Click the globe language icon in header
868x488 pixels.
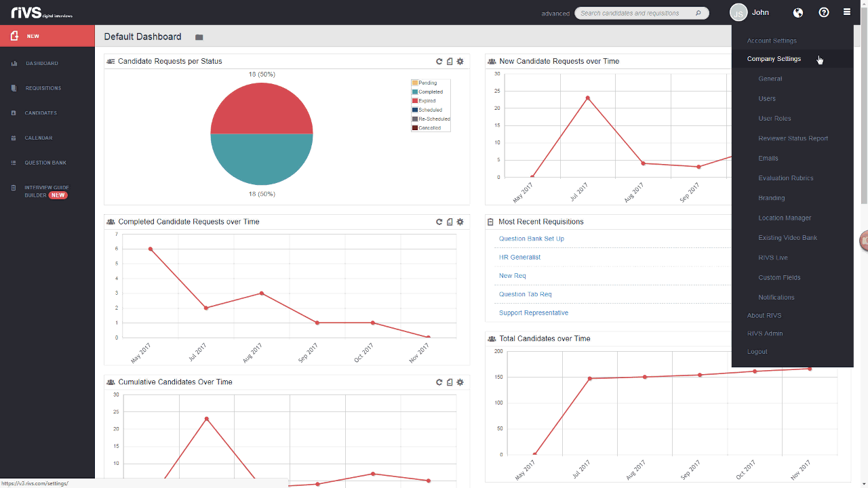[x=798, y=12]
